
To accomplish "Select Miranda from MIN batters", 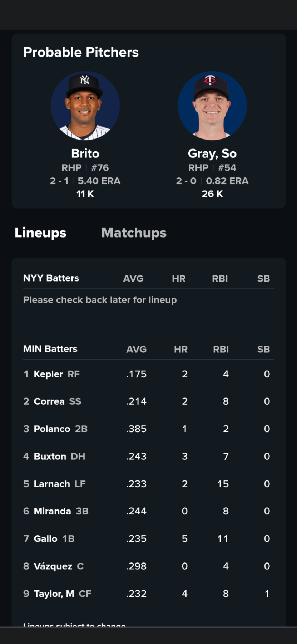I will coord(52,511).
